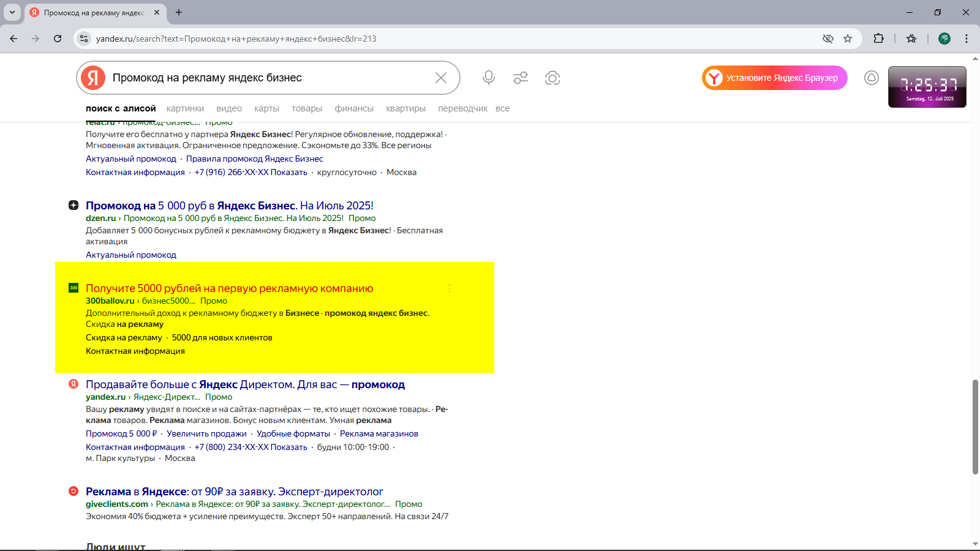
Task: Open Реклама в Яндексе от 90₽ result
Action: coord(235,492)
